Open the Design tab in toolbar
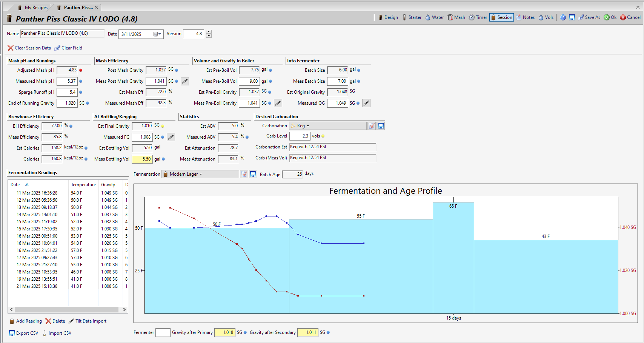The width and height of the screenshot is (644, 343). click(x=388, y=17)
